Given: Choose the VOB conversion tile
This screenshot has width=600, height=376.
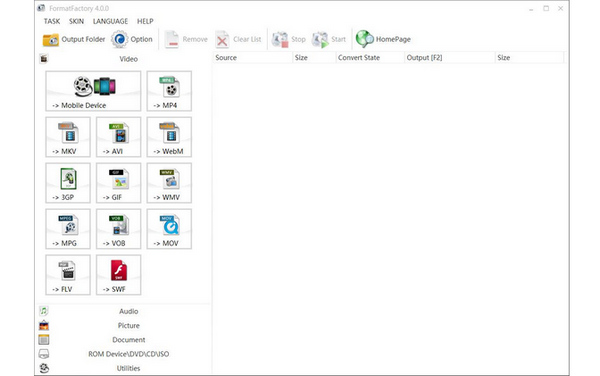Looking at the screenshot, I should pos(119,229).
